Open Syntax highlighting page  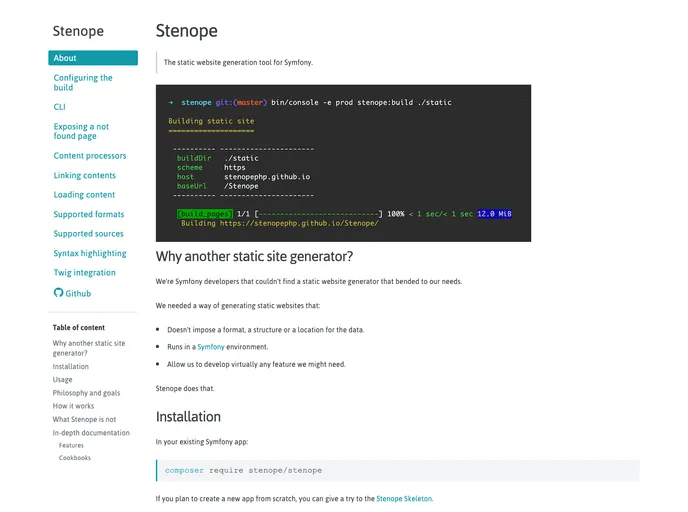coord(90,253)
